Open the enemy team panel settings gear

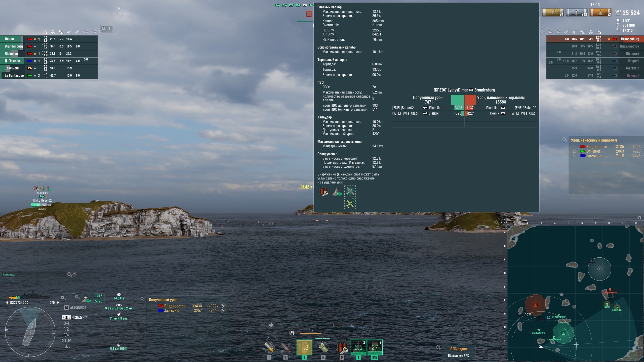point(543,32)
